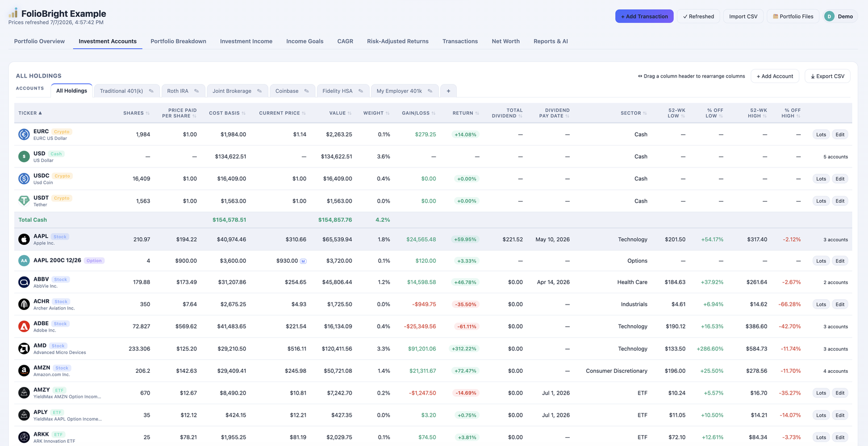
Task: Add a new account tab with plus icon
Action: [x=448, y=91]
